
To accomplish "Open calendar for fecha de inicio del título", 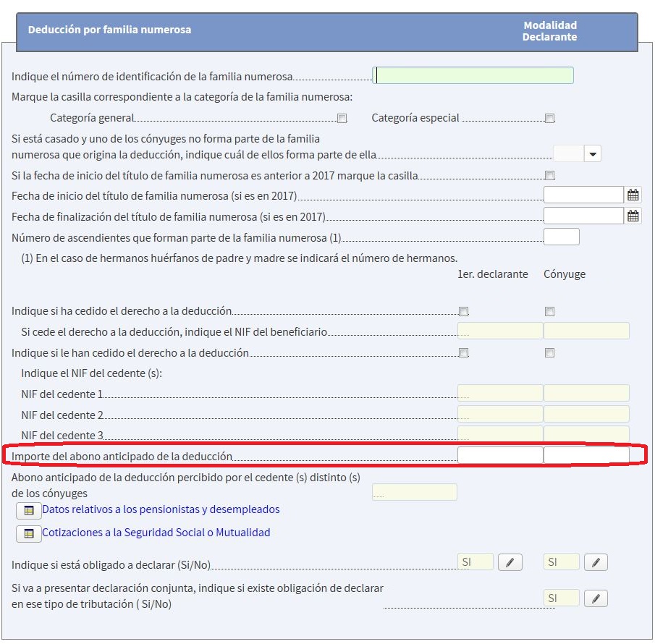I will pos(633,195).
